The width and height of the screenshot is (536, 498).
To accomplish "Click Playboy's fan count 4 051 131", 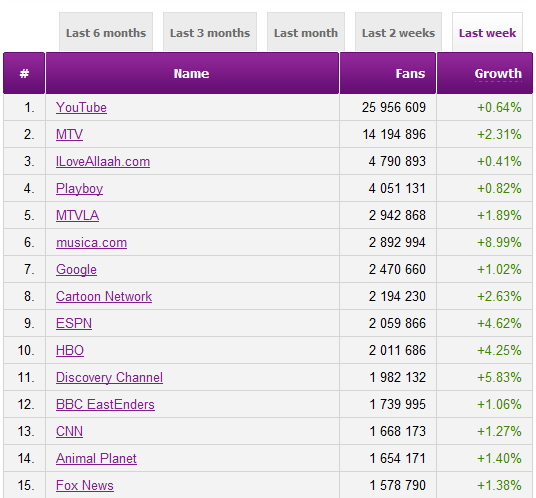I will point(397,188).
